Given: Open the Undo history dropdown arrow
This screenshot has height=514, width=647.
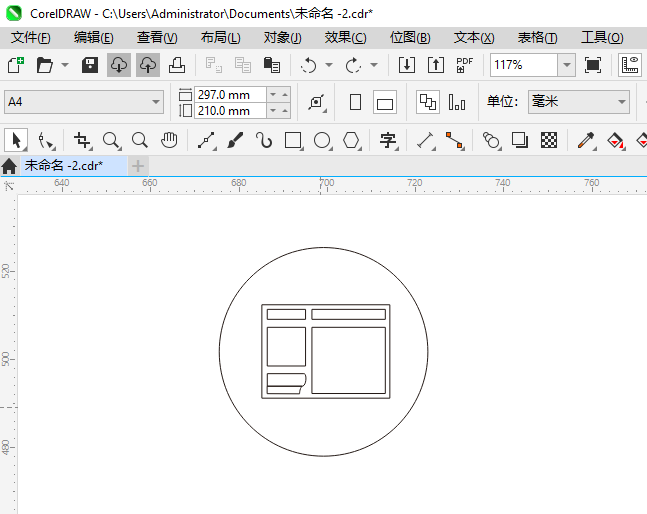Looking at the screenshot, I should point(329,65).
